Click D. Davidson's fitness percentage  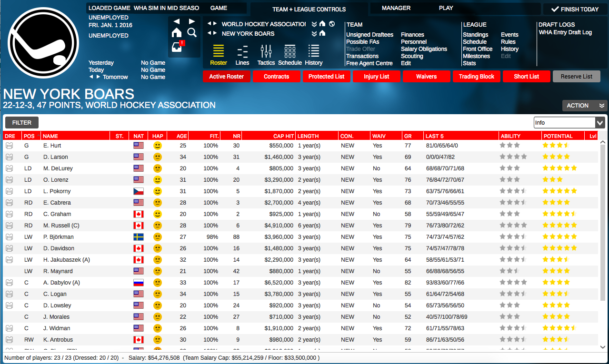[x=210, y=248]
